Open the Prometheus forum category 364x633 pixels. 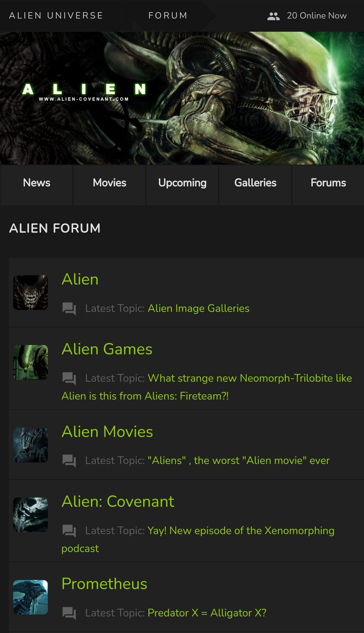click(104, 584)
